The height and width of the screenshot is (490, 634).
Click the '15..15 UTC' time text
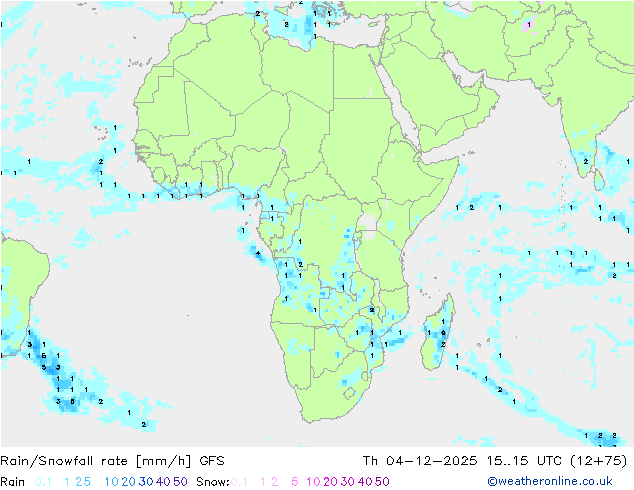(524, 461)
